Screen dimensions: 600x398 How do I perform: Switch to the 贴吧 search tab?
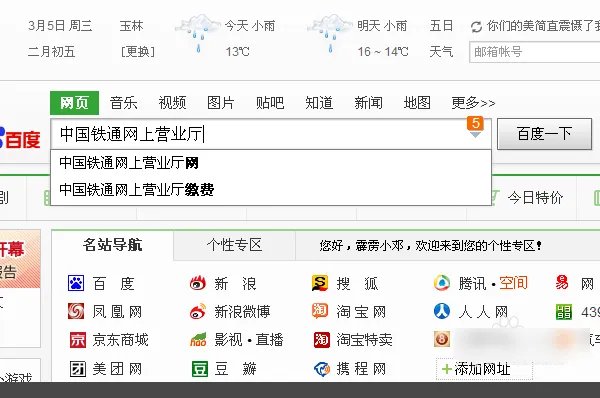[270, 103]
